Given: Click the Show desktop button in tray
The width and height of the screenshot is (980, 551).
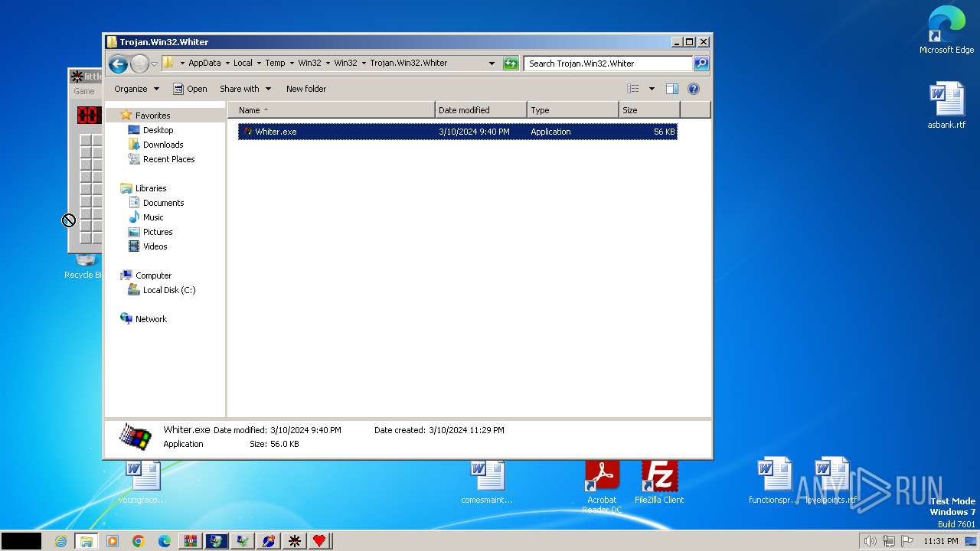Looking at the screenshot, I should (972, 541).
